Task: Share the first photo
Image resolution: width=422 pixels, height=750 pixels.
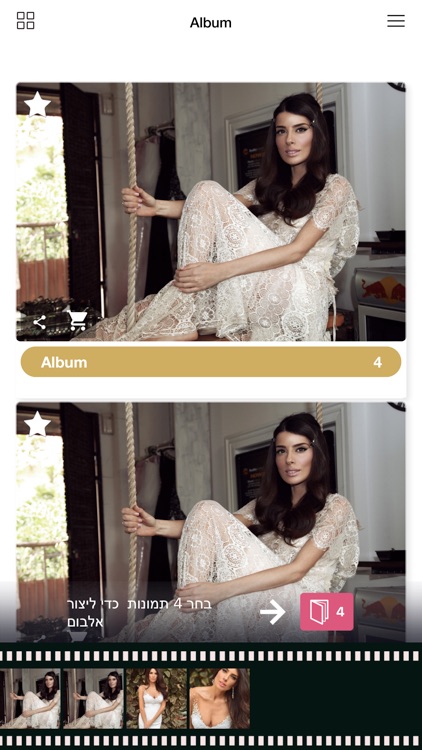Action: [39, 322]
